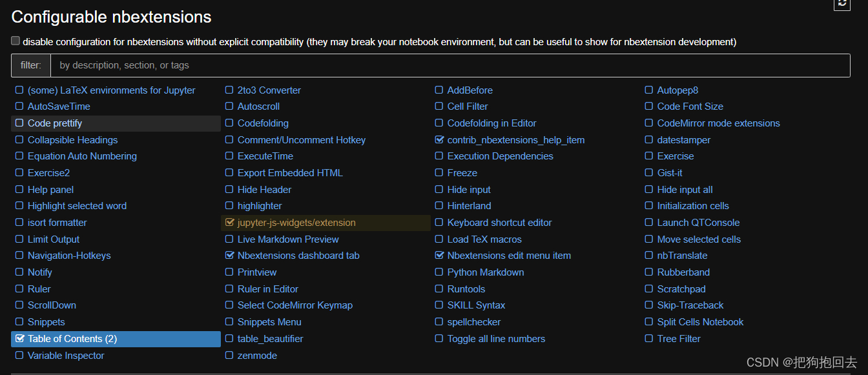Select the Hide input all extension
868x375 pixels.
coord(685,190)
